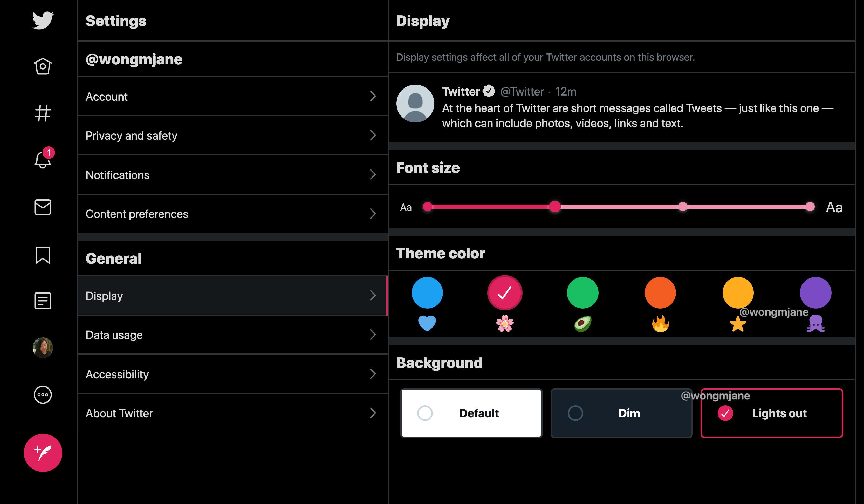Click the More options ellipsis icon

[x=42, y=395]
